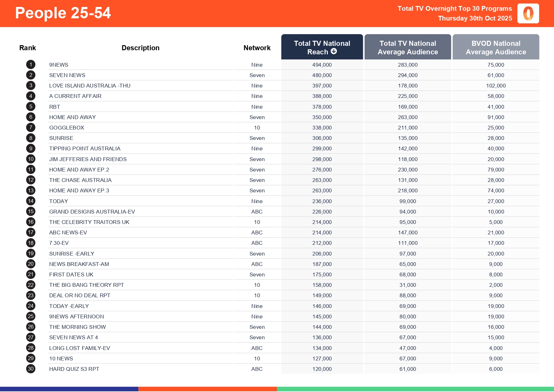Click the OzTAM logo in the top corner
Screen dimensions: 554x392
(528, 13)
